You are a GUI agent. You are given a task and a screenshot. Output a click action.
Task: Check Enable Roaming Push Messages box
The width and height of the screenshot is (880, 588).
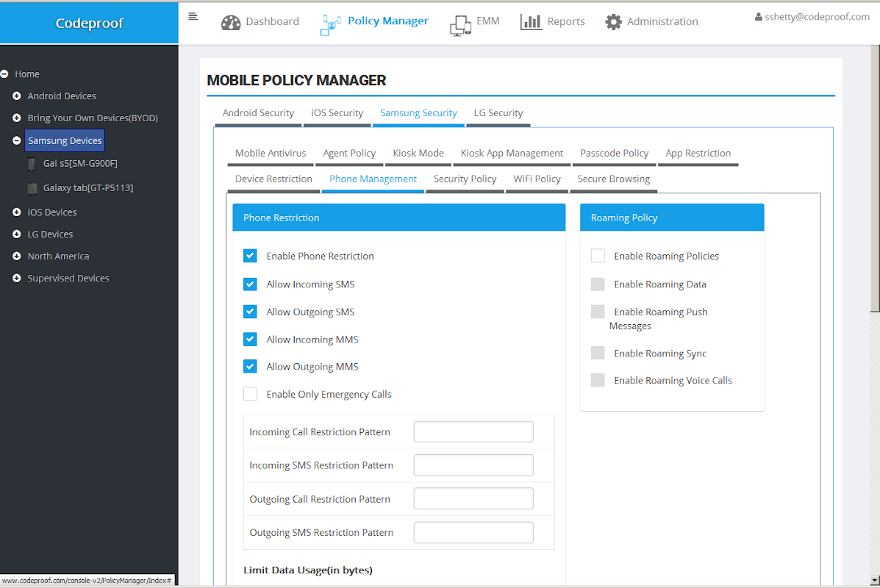coord(598,312)
